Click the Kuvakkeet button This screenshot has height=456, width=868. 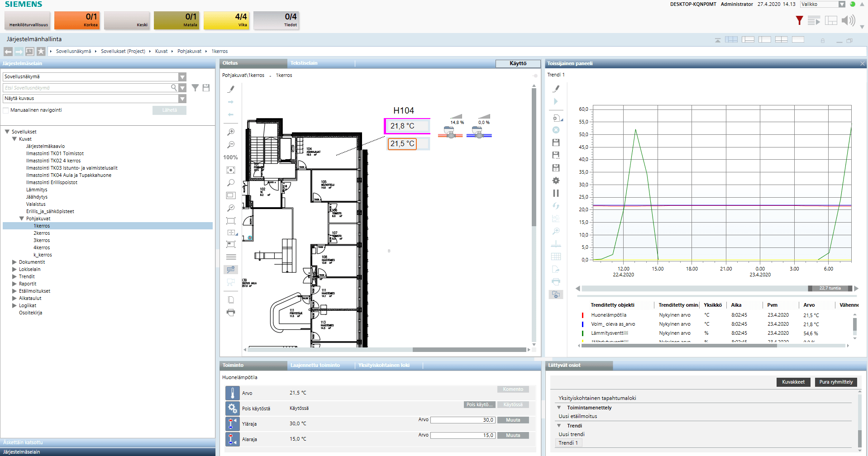point(793,382)
